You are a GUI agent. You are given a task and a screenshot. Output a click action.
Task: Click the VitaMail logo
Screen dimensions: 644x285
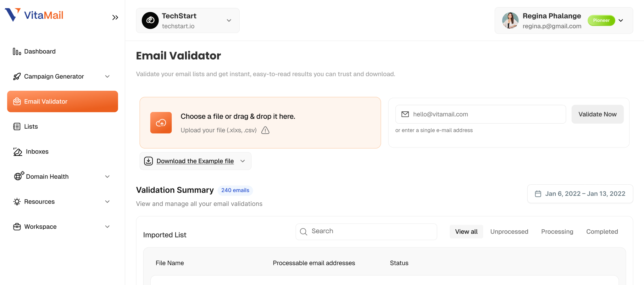(x=34, y=15)
